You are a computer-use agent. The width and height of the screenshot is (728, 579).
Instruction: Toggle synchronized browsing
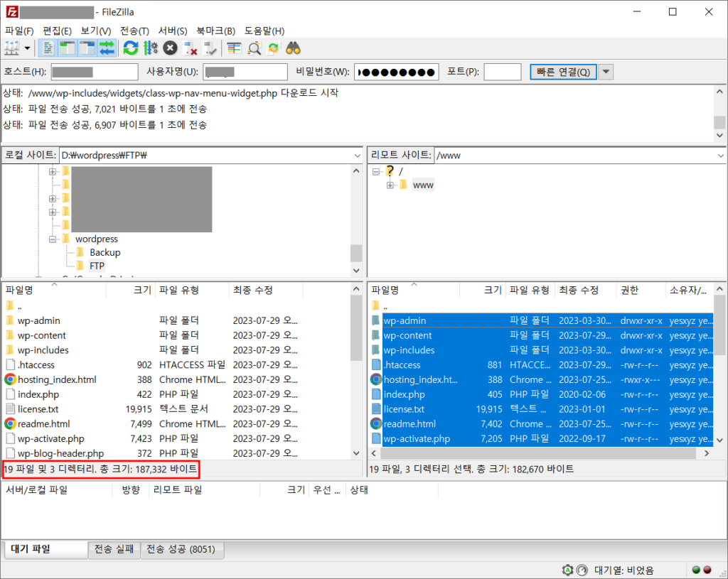tap(274, 48)
